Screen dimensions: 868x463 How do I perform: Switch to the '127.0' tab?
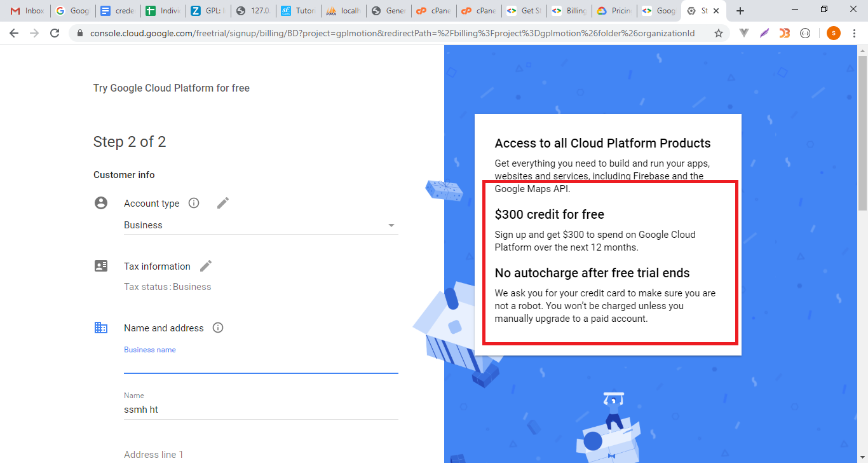point(253,11)
